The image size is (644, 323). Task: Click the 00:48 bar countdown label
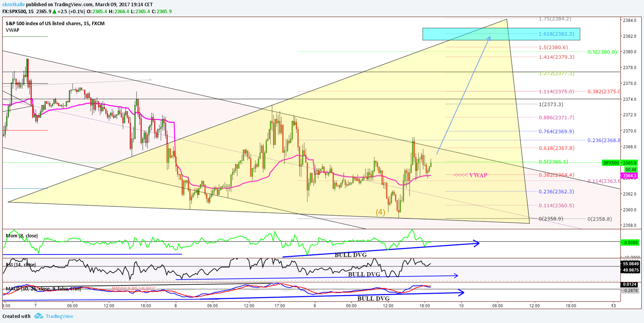coord(631,170)
